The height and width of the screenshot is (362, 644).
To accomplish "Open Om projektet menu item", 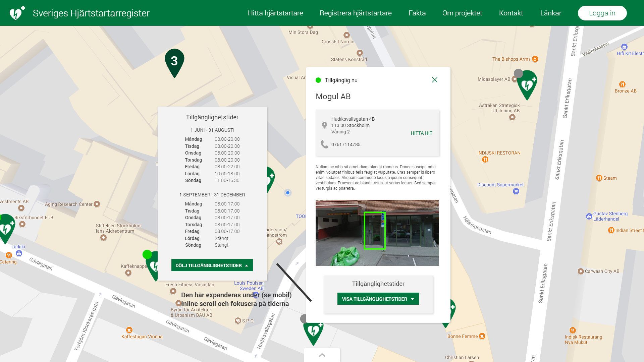I will coord(462,13).
